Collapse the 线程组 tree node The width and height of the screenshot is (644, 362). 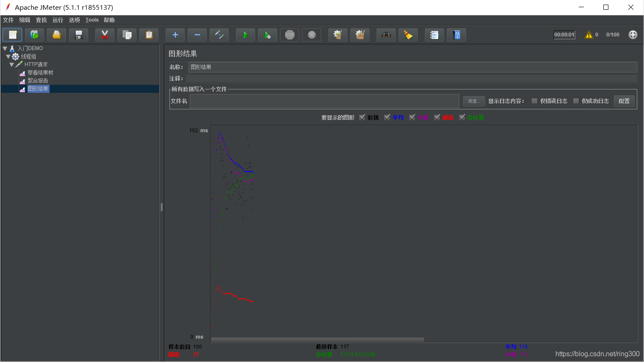click(x=8, y=56)
